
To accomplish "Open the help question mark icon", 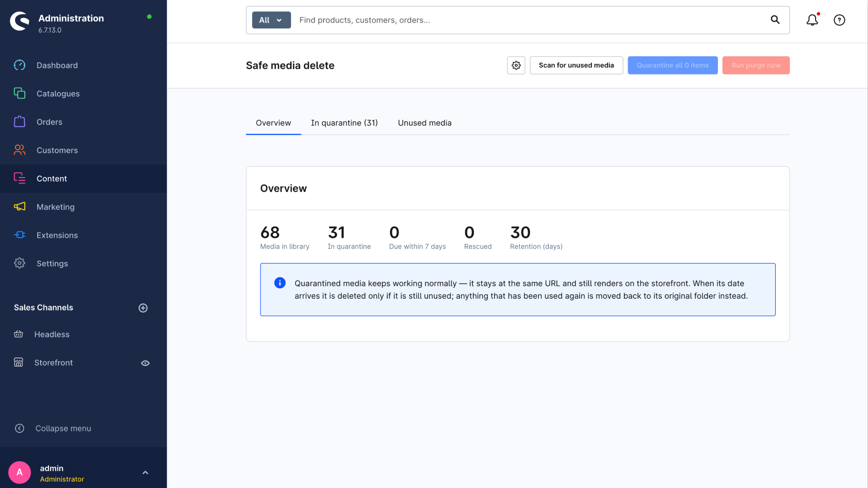I will pyautogui.click(x=840, y=20).
